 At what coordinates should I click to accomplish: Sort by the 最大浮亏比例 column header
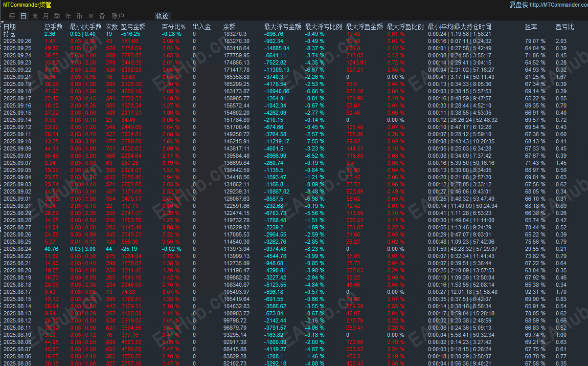323,27
